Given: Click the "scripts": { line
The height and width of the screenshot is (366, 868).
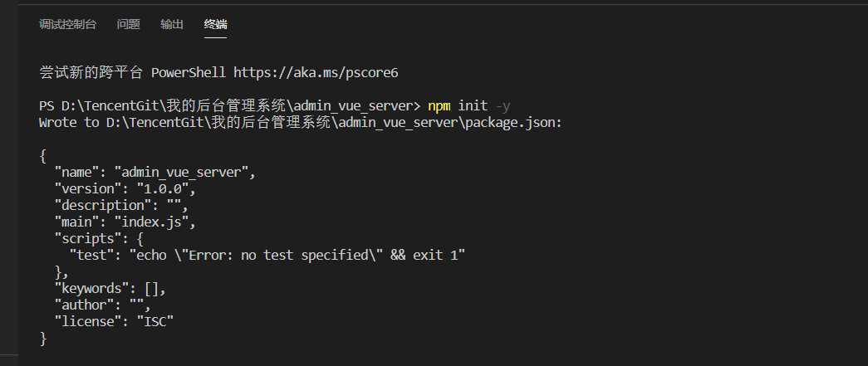Looking at the screenshot, I should pos(99,238).
